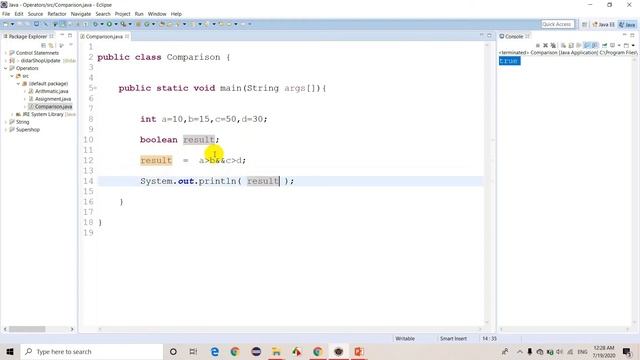Close the Comparison.java editor tab
The height and width of the screenshot is (360, 640).
127,36
